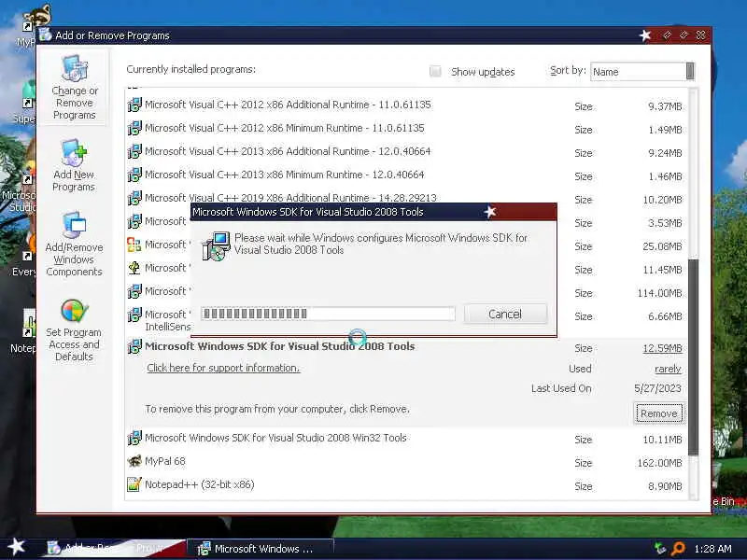
Task: Click icon of Visual C++ 2019 X86 Additional Runtime
Action: click(x=134, y=198)
